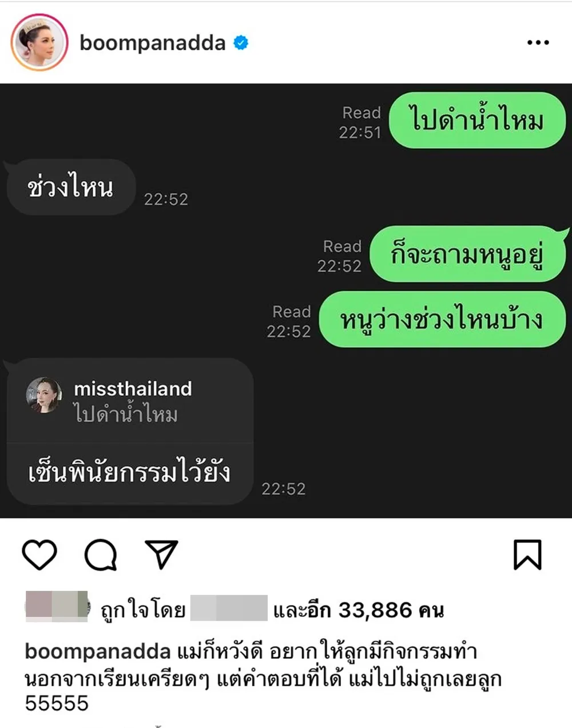Click the green bubble ก็จะถามหนูอยู่
This screenshot has height=728, width=572.
467,254
